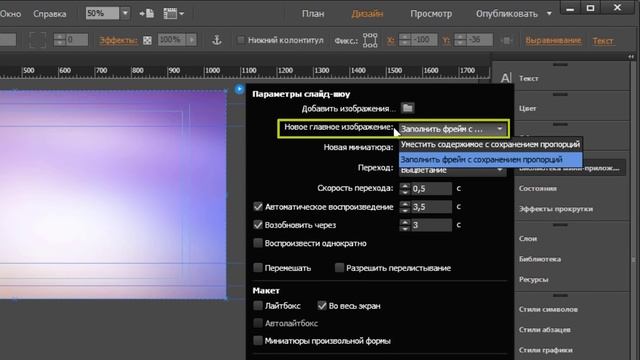Open the Слои panel
640x360 pixels.
[528, 238]
